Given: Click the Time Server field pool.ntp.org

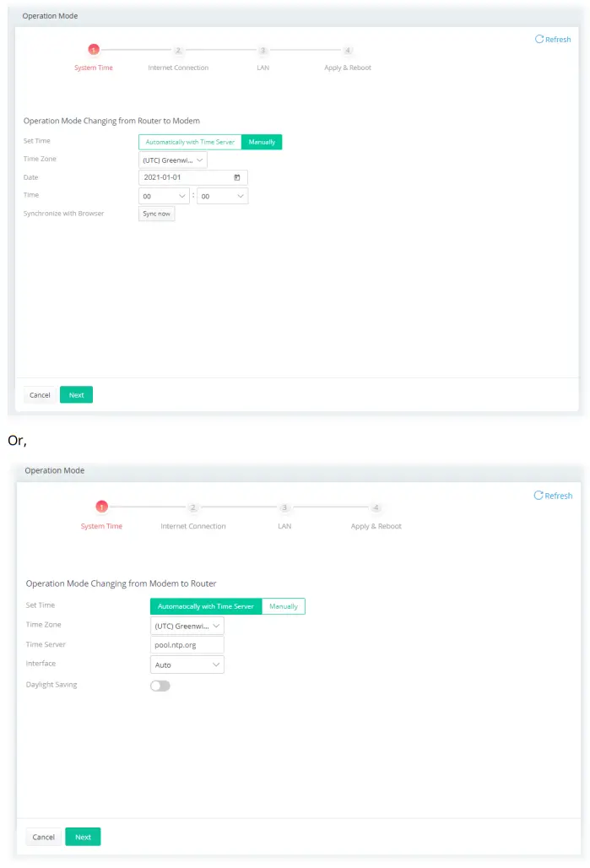Looking at the screenshot, I should click(x=187, y=645).
